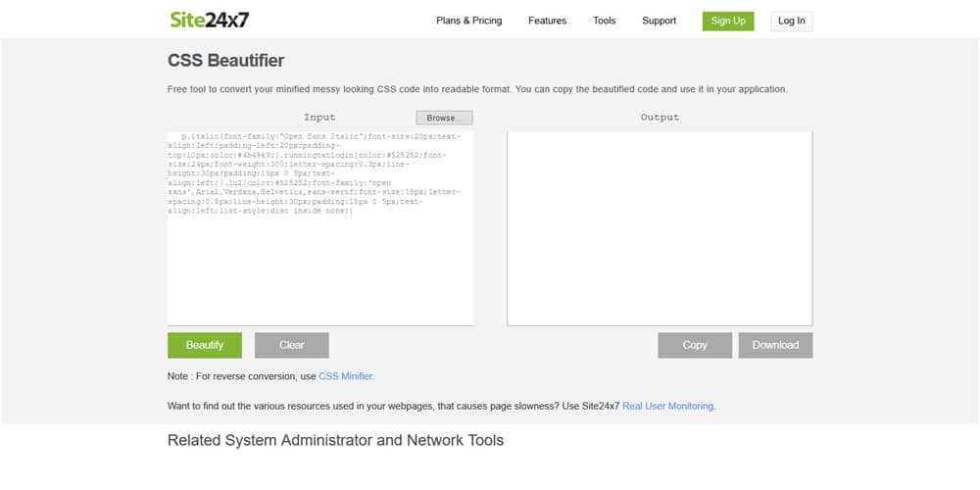The width and height of the screenshot is (980, 490).
Task: Click inside the Input CSS text area
Action: click(x=320, y=228)
